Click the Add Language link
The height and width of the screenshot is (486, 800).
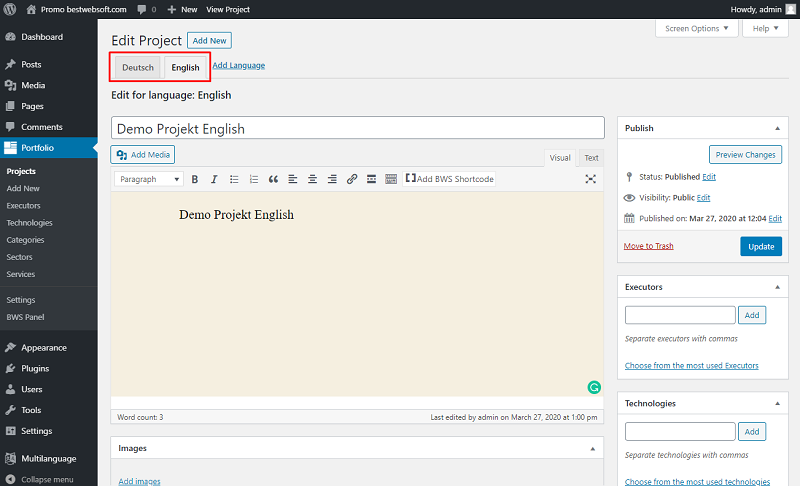coord(238,65)
